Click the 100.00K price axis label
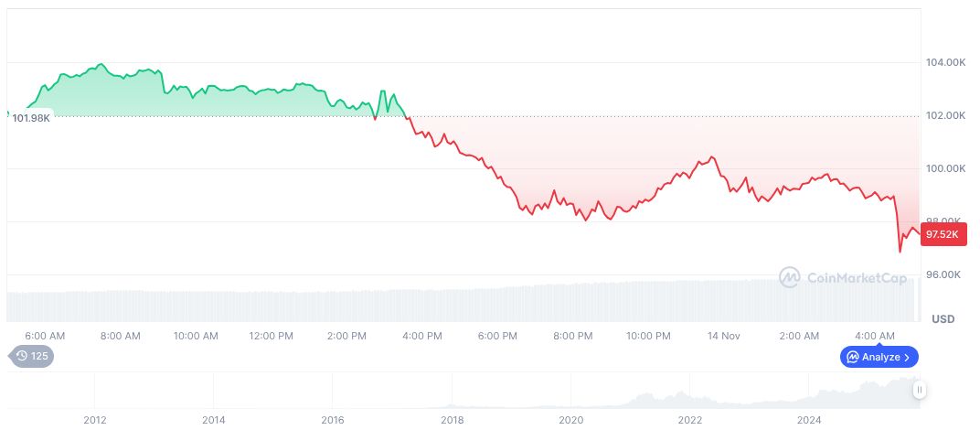The height and width of the screenshot is (430, 980). coord(946,168)
